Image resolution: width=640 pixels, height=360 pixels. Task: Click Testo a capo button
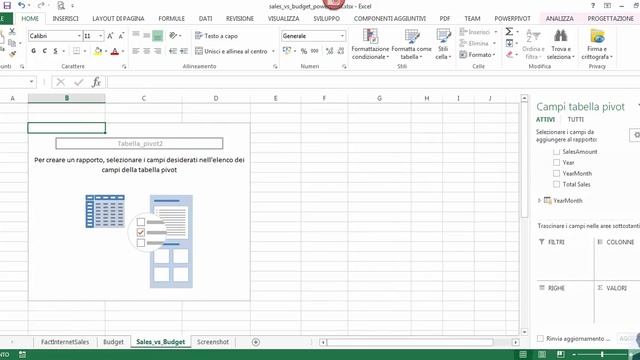coord(216,36)
